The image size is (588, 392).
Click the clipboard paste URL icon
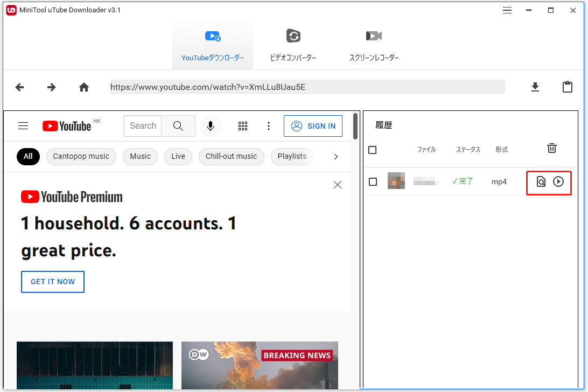click(x=568, y=87)
